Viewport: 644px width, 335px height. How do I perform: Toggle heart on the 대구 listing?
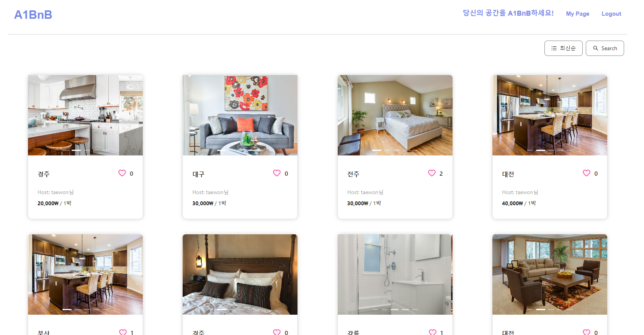(x=277, y=173)
